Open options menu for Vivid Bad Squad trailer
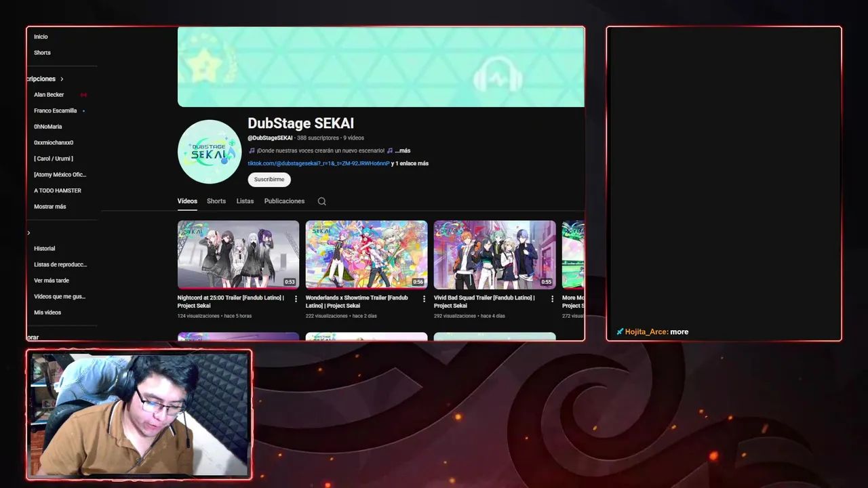 (552, 299)
